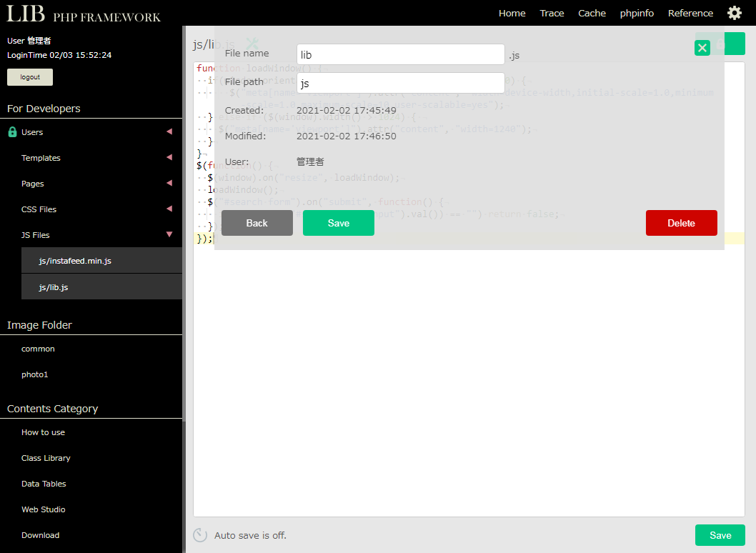Expand the Pages section arrow
The height and width of the screenshot is (553, 756).
click(x=169, y=184)
